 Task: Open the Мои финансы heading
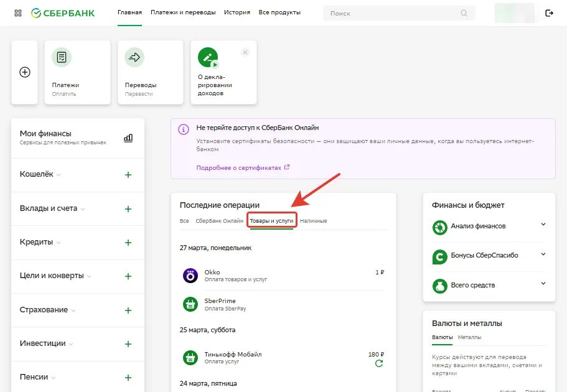click(45, 133)
